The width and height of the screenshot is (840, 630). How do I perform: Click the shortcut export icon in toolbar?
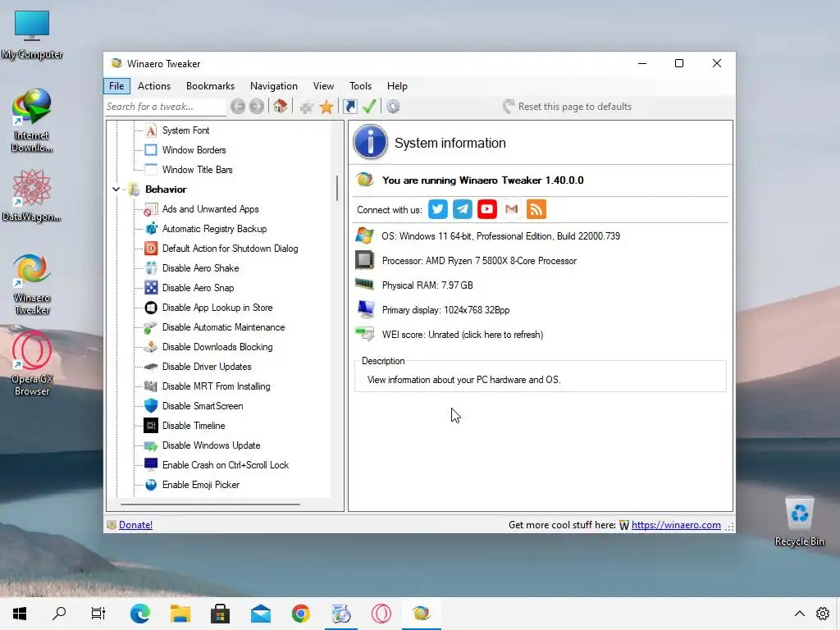349,107
